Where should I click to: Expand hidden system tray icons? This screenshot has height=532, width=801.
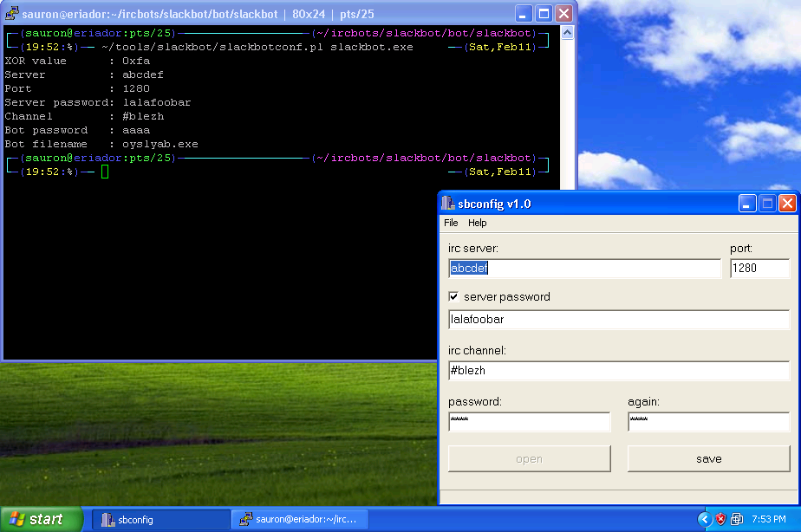(x=704, y=519)
